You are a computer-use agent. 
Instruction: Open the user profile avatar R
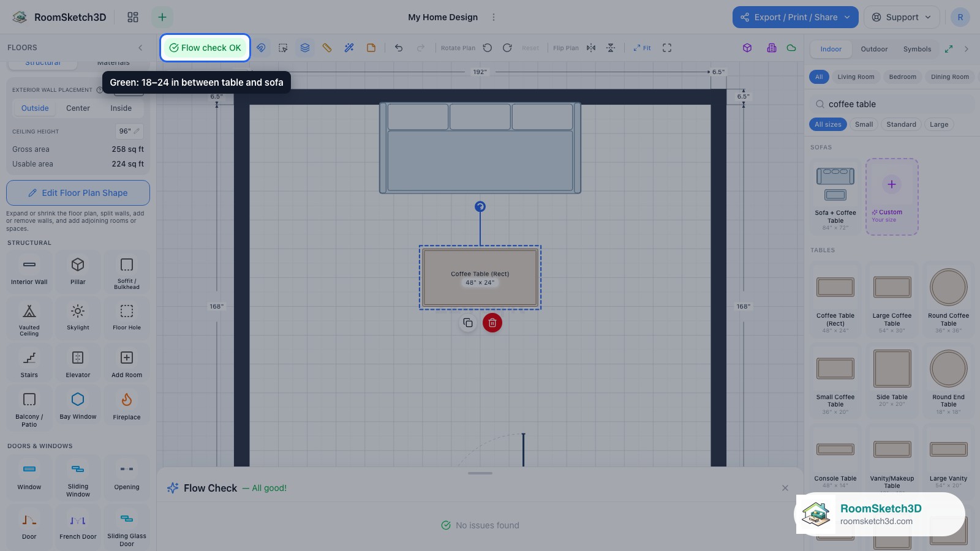(x=960, y=17)
